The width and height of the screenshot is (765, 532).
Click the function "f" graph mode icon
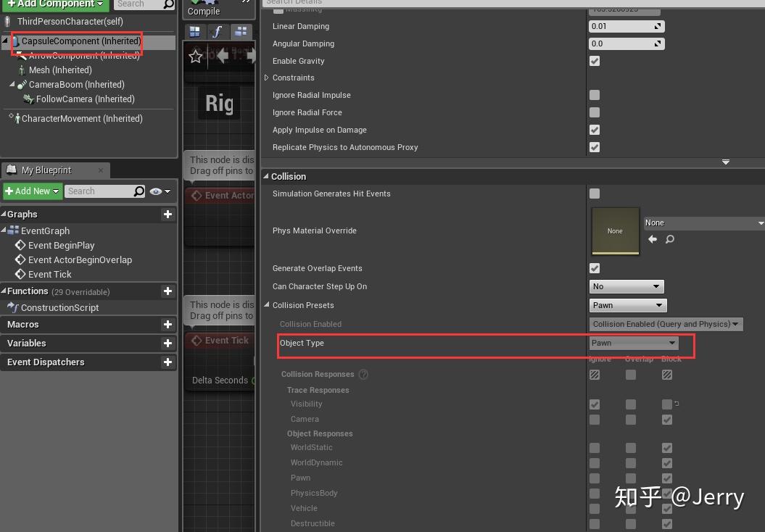point(215,31)
